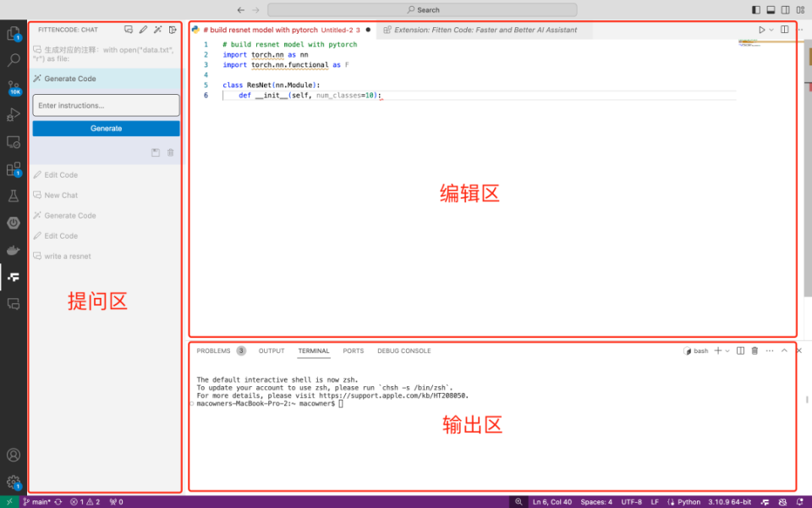Run the Python file with the play icon

click(x=761, y=30)
